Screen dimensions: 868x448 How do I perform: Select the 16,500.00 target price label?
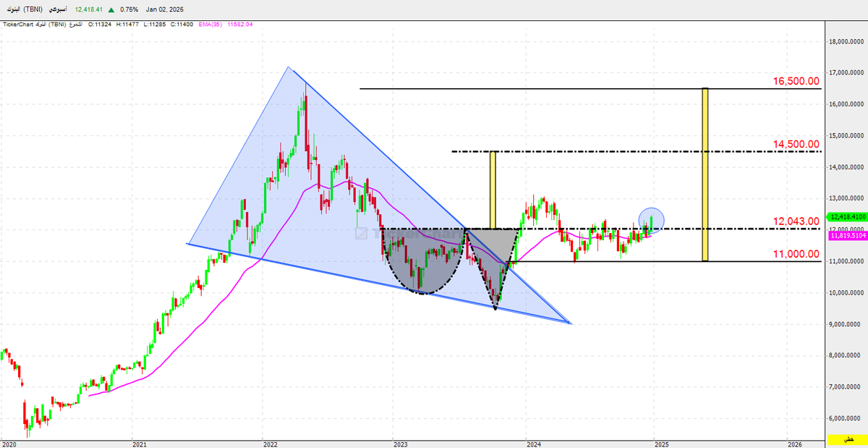point(796,81)
